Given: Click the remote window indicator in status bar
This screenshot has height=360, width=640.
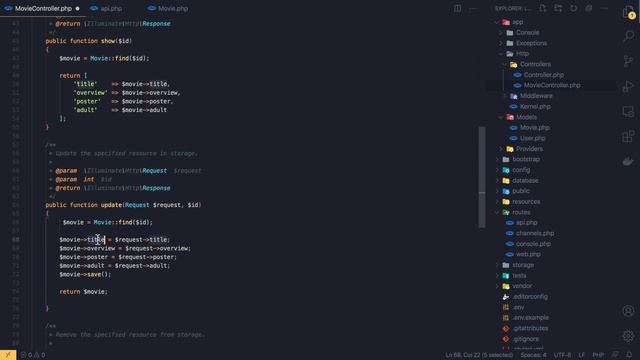Looking at the screenshot, I should pyautogui.click(x=8, y=355).
